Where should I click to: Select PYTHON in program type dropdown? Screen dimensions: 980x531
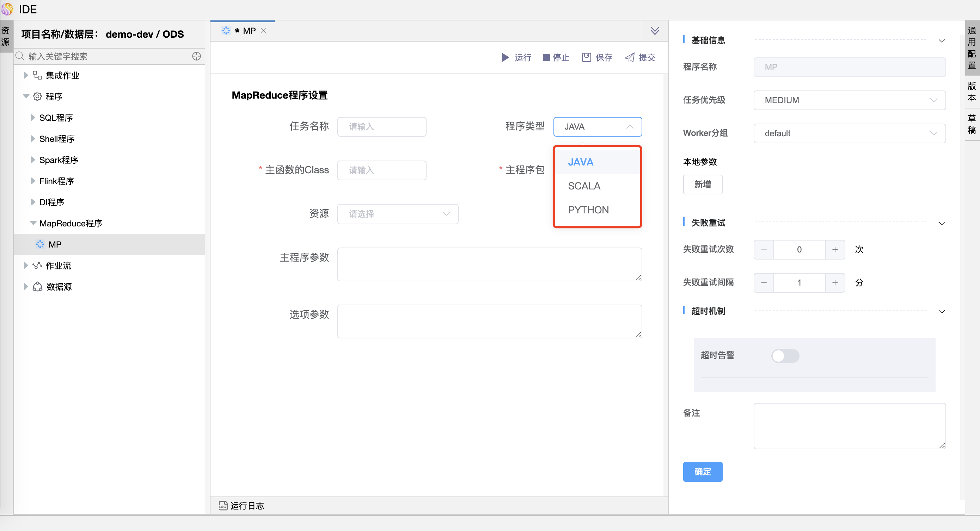click(588, 210)
